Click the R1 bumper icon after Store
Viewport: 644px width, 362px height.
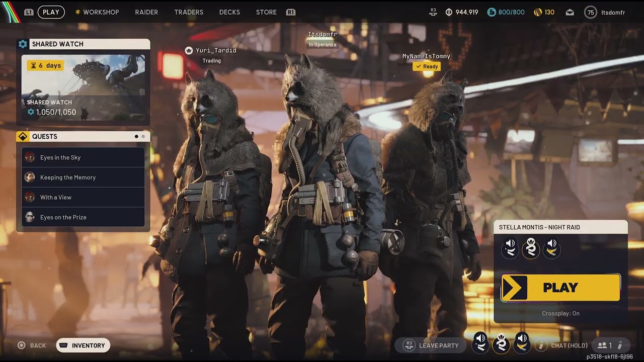[x=290, y=12]
